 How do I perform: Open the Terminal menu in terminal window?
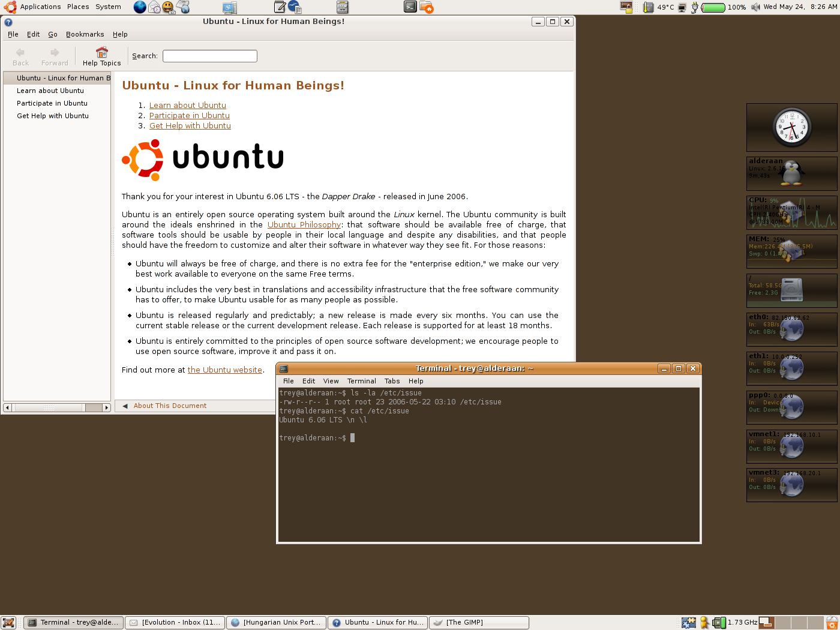click(x=361, y=381)
